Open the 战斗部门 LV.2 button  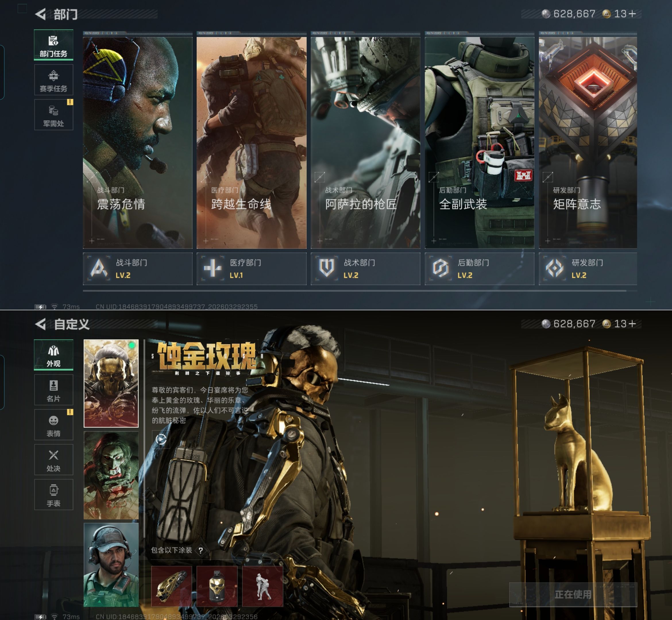pyautogui.click(x=138, y=269)
